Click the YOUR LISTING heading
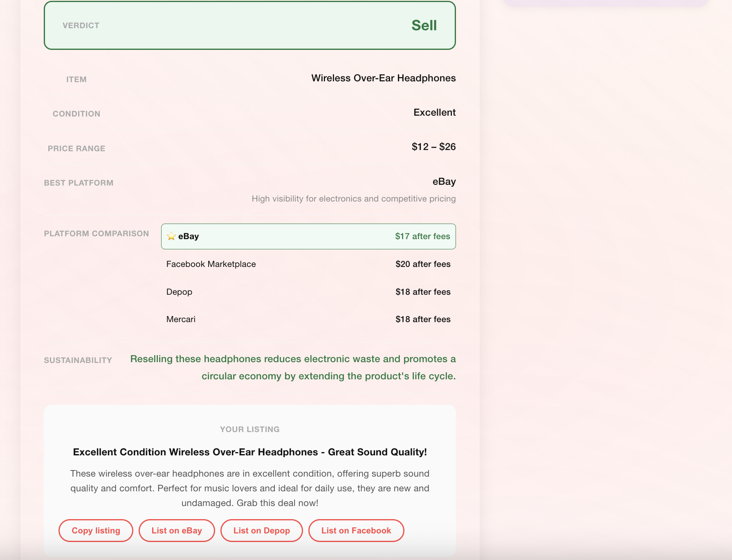This screenshot has height=560, width=732. pos(250,429)
